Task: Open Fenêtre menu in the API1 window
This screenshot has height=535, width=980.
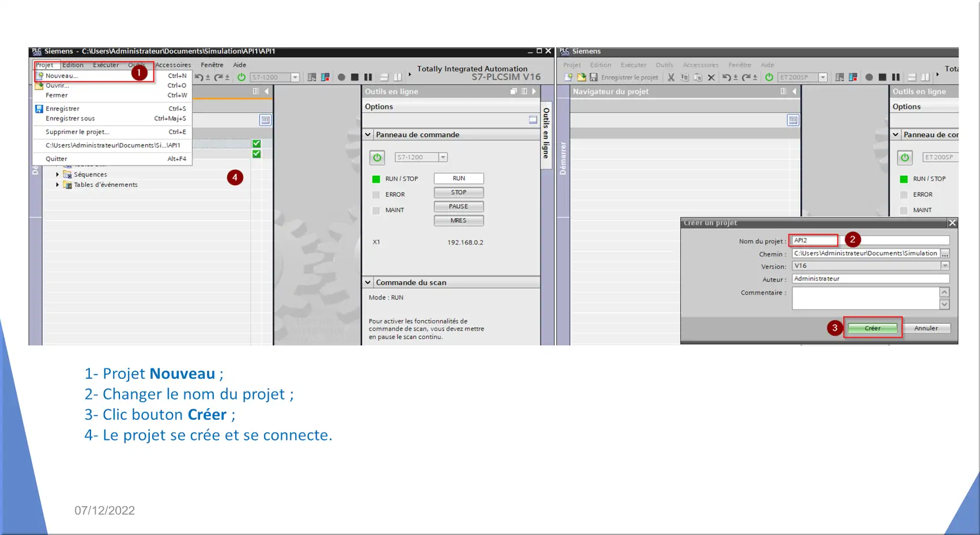Action: click(x=212, y=65)
